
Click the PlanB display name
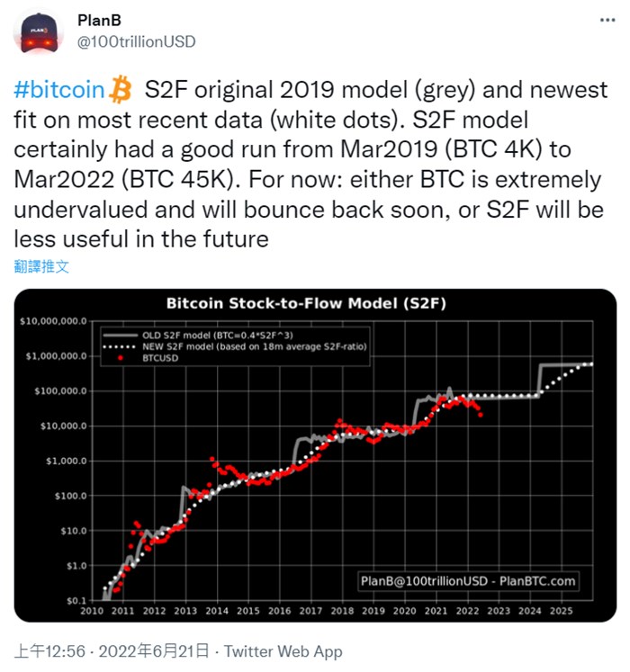click(x=96, y=22)
